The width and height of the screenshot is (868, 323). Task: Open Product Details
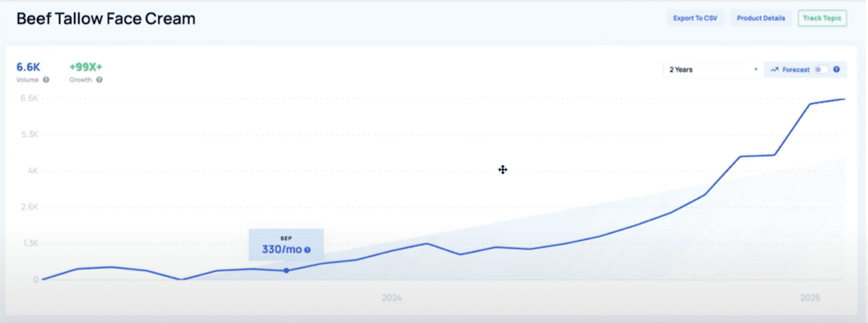click(761, 18)
